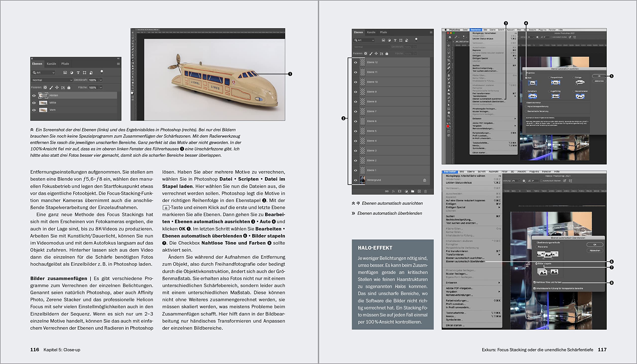Open Normal blend mode dropdown in Hinten layers panel
637x364 pixels.
point(52,80)
